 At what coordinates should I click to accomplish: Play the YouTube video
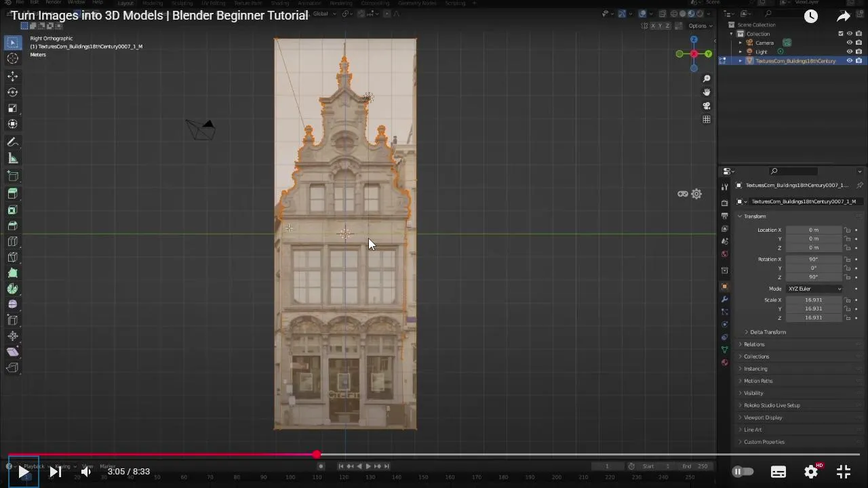23,472
